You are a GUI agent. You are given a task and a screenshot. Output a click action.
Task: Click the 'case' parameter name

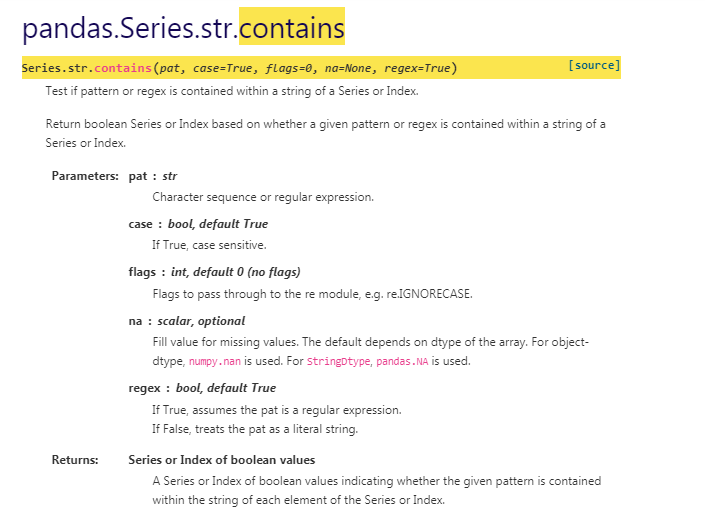point(140,224)
